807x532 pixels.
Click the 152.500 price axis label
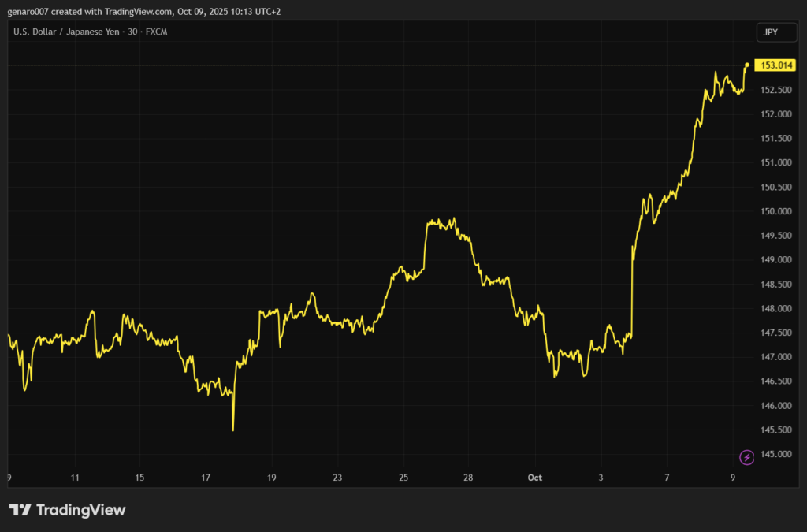click(775, 90)
